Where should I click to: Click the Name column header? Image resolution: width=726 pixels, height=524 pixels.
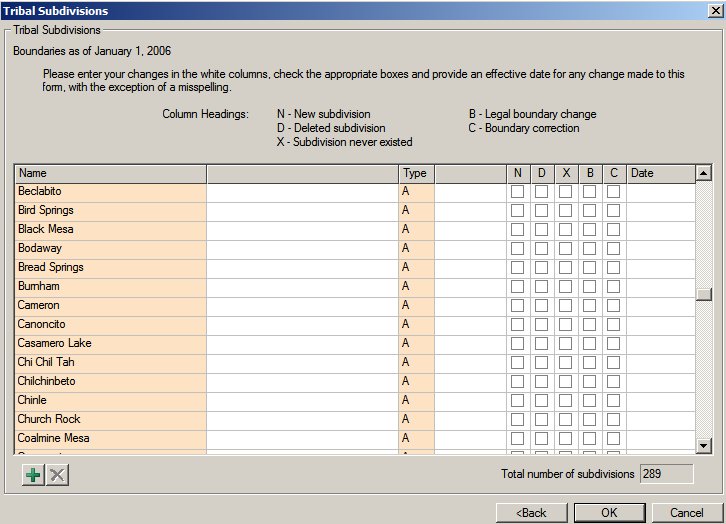coord(110,173)
